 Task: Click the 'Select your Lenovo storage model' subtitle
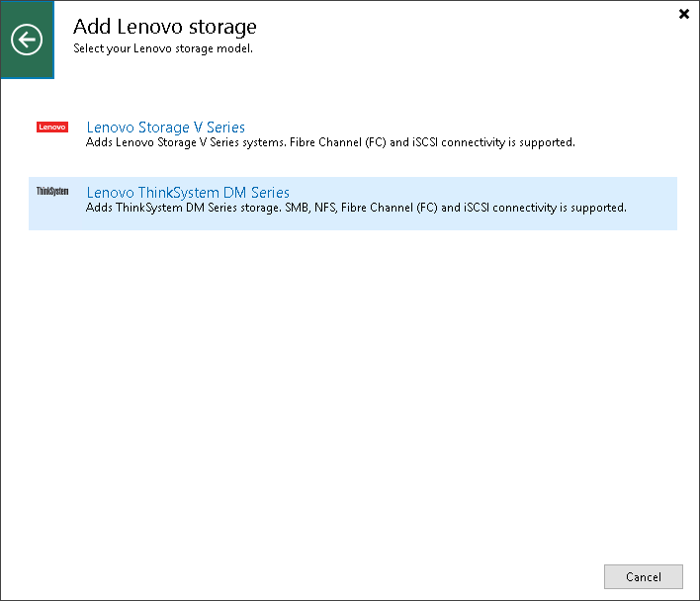tap(163, 47)
